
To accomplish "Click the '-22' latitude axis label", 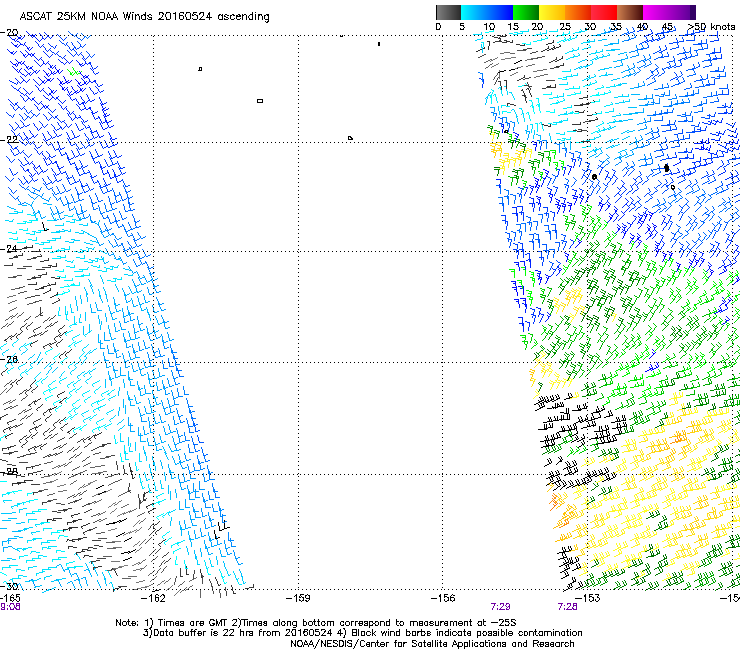I will click(9, 140).
